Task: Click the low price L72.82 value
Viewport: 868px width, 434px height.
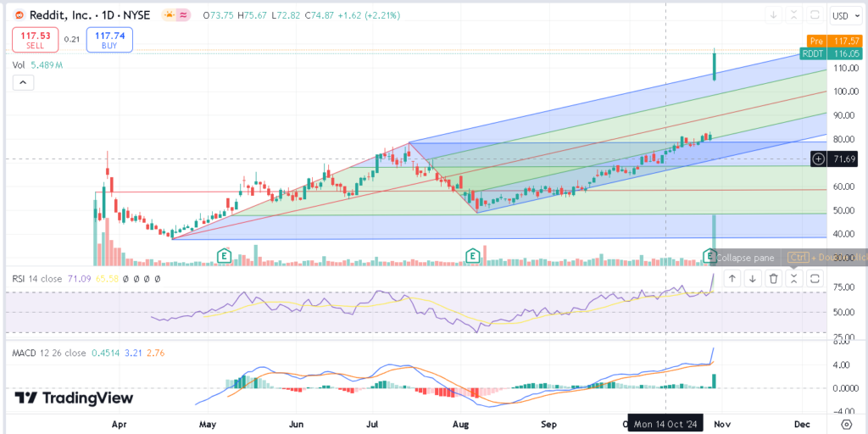Action: click(x=287, y=15)
